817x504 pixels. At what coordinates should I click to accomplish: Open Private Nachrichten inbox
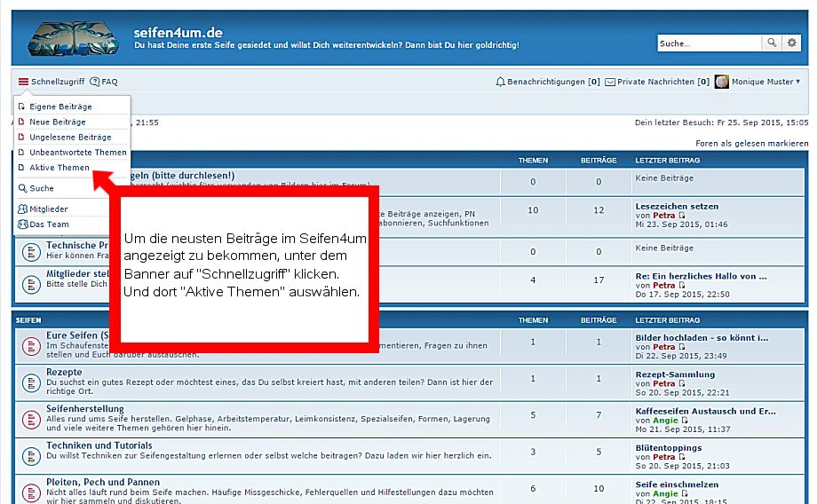pyautogui.click(x=657, y=82)
